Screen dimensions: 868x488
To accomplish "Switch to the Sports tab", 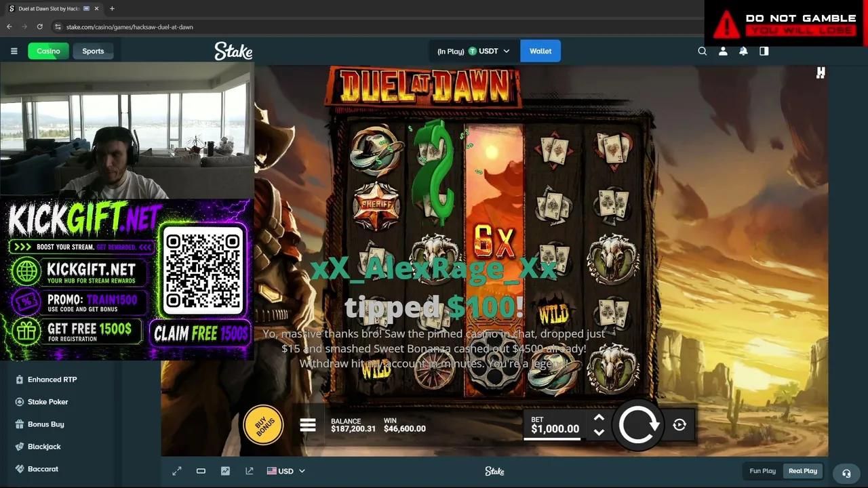I will click(x=93, y=51).
